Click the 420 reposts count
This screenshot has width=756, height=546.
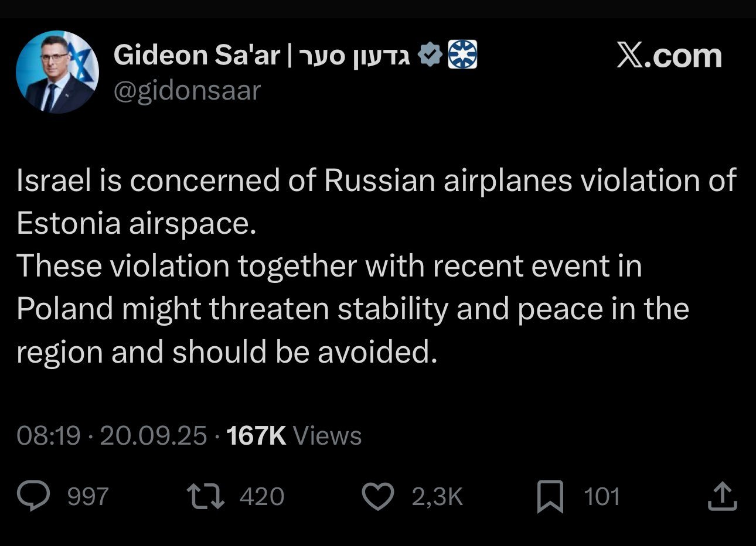(262, 497)
